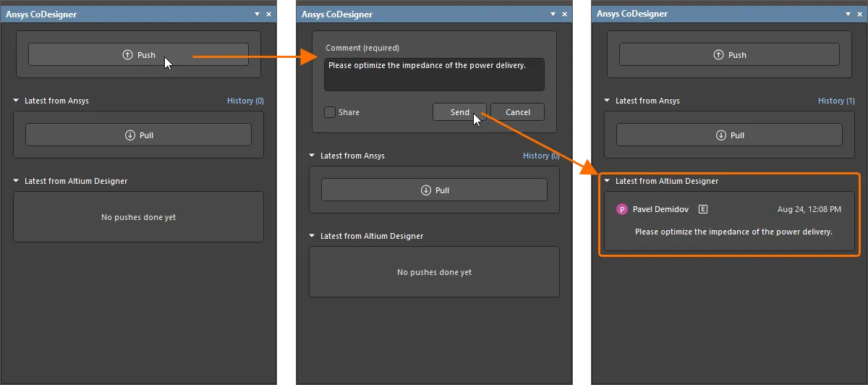Collapse Latest from Altium Designer in right panel
This screenshot has height=385, width=868.
coord(607,181)
